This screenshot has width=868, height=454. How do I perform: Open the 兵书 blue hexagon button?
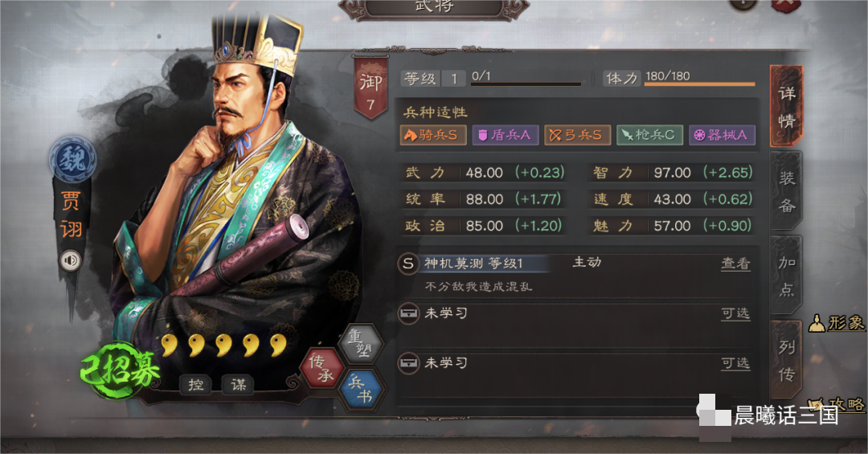tap(361, 389)
